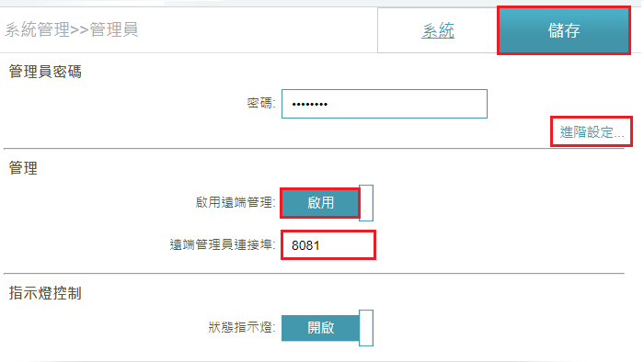Toggle the 啟用遠端管理 switch labeled 啟用

click(x=320, y=202)
